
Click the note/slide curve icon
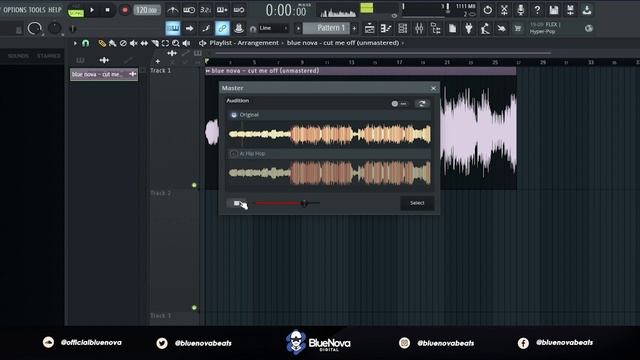click(x=206, y=28)
